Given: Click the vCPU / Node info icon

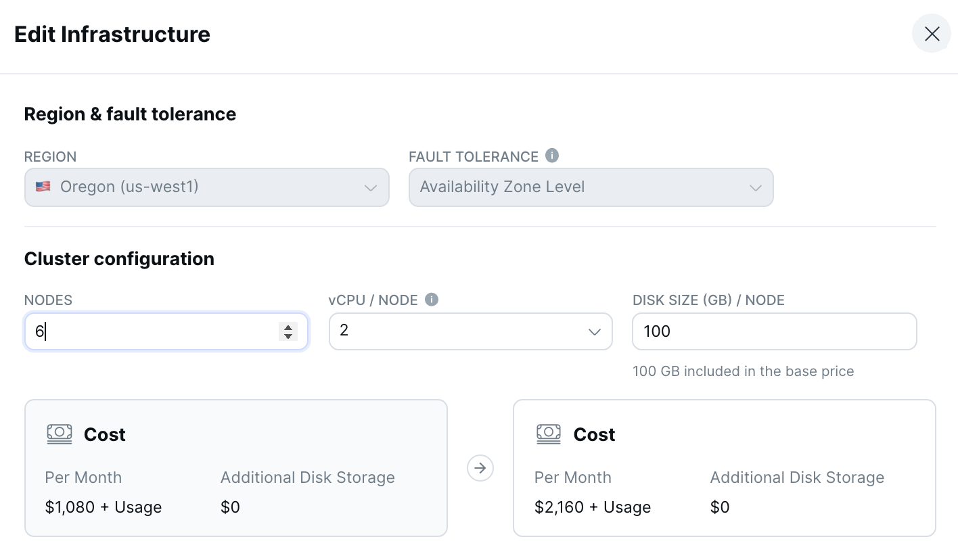Looking at the screenshot, I should (x=432, y=300).
